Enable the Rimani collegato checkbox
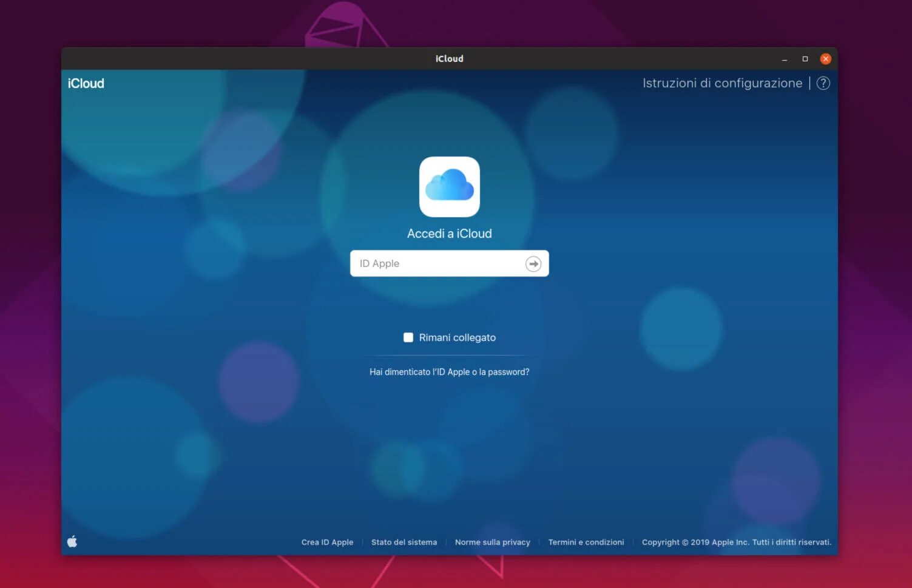This screenshot has width=912, height=588. 408,337
